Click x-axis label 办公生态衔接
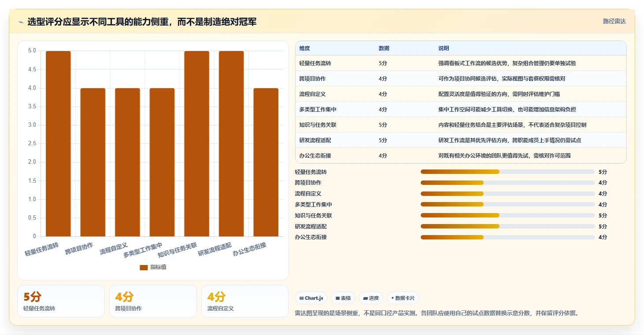The height and width of the screenshot is (335, 644). [x=250, y=249]
